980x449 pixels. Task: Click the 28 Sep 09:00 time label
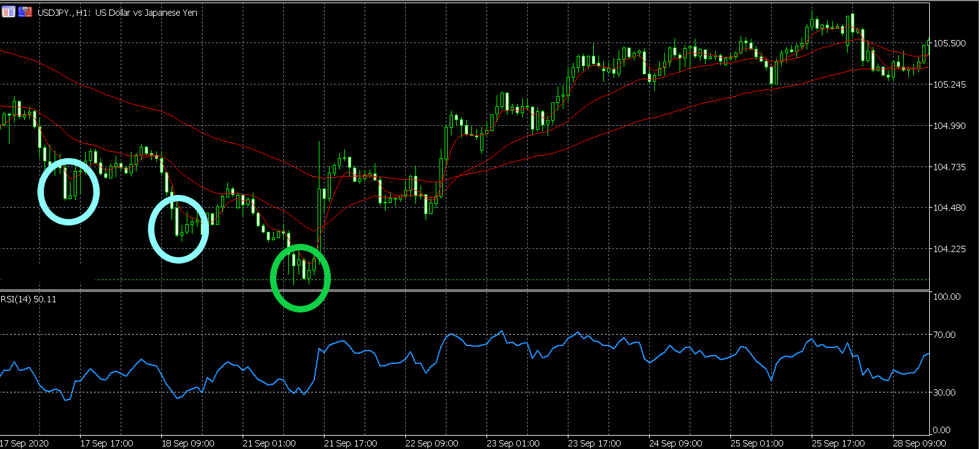(920, 443)
